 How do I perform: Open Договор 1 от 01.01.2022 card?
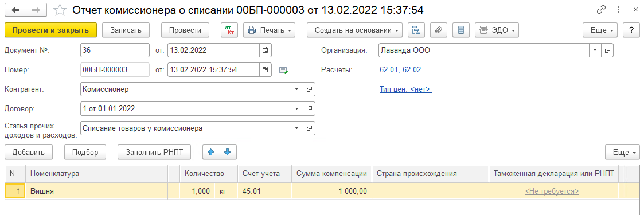tap(310, 109)
